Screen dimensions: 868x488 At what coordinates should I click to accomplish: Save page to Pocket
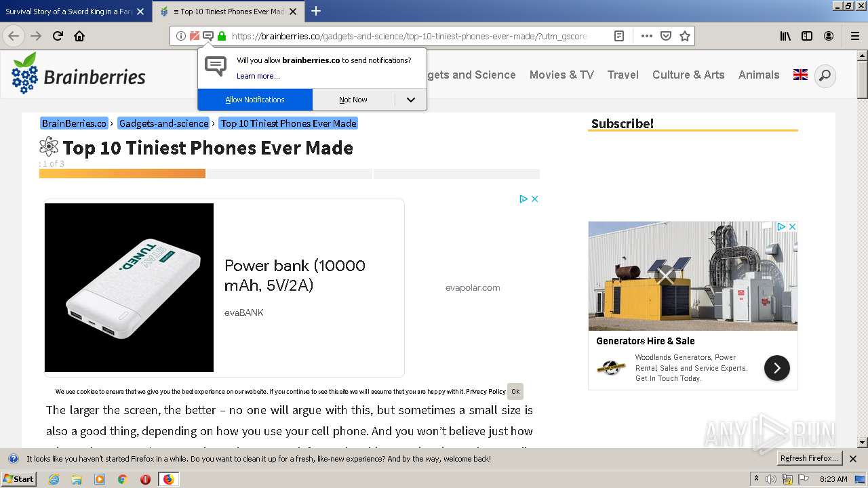click(666, 36)
